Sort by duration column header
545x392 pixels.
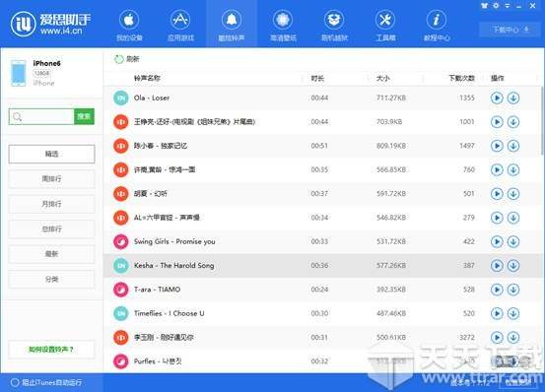pyautogui.click(x=317, y=78)
